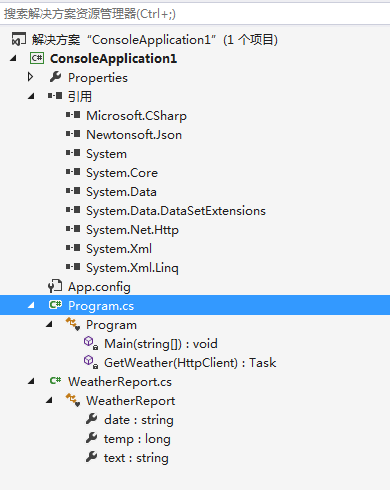Click the class icon beside Program
Viewport: 390px width, 490px height.
click(x=73, y=324)
